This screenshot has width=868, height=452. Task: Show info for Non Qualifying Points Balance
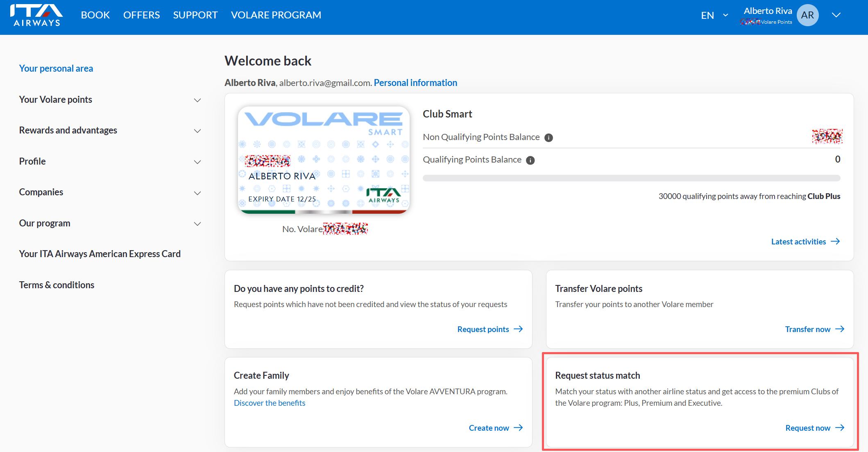[x=548, y=138]
